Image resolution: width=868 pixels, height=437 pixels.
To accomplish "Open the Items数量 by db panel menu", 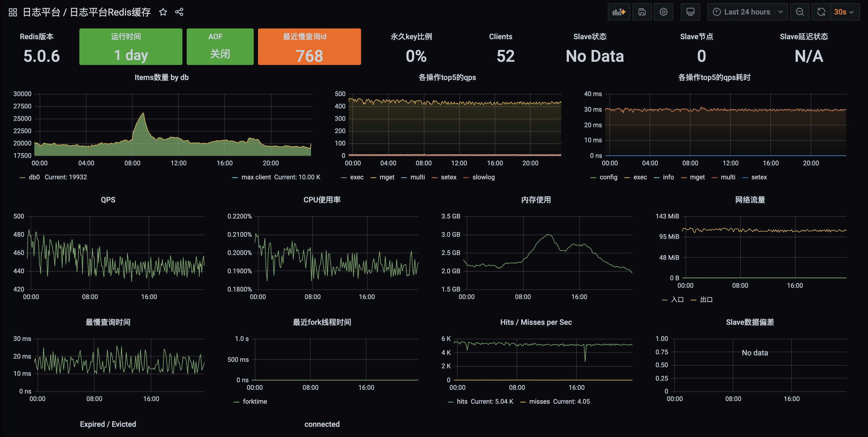I will click(161, 78).
